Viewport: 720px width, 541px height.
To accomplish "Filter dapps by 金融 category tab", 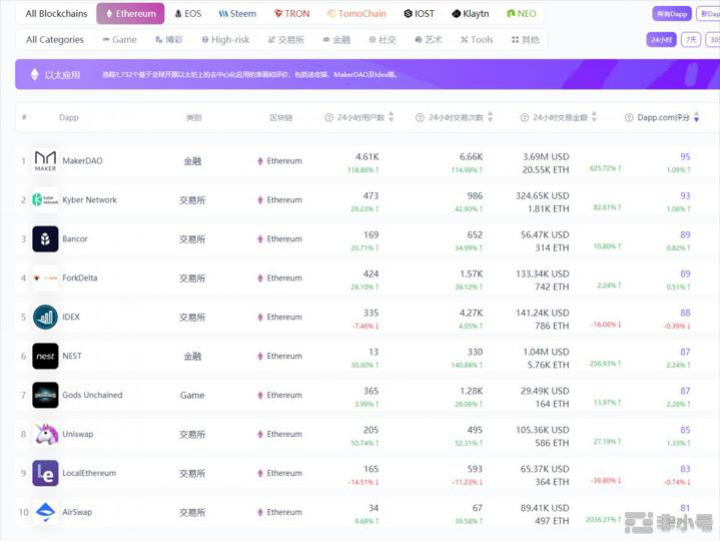I will pos(337,40).
